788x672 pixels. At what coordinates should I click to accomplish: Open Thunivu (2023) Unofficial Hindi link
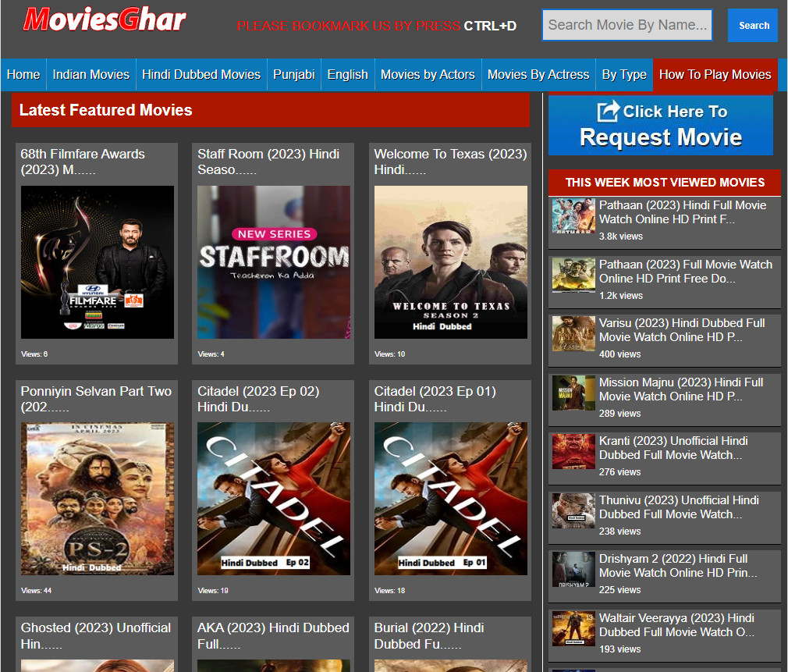(x=679, y=507)
